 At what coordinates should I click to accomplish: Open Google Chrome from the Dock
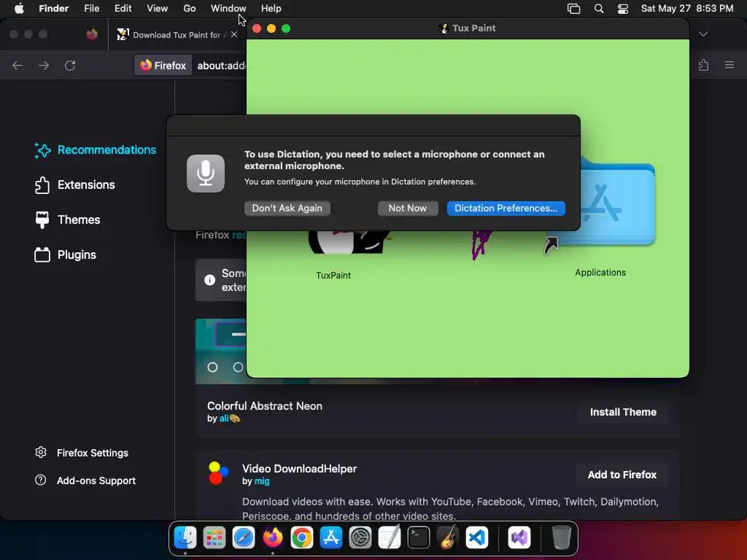(x=302, y=537)
